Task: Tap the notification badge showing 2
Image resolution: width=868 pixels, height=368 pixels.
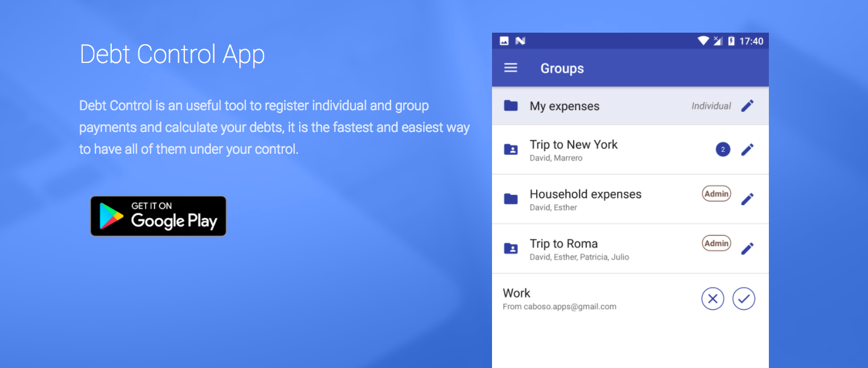Action: [723, 149]
